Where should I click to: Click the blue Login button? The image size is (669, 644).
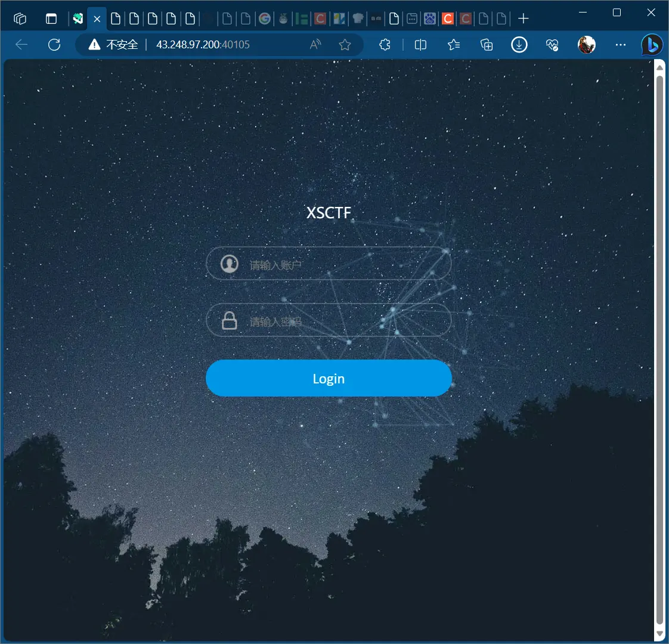[329, 379]
